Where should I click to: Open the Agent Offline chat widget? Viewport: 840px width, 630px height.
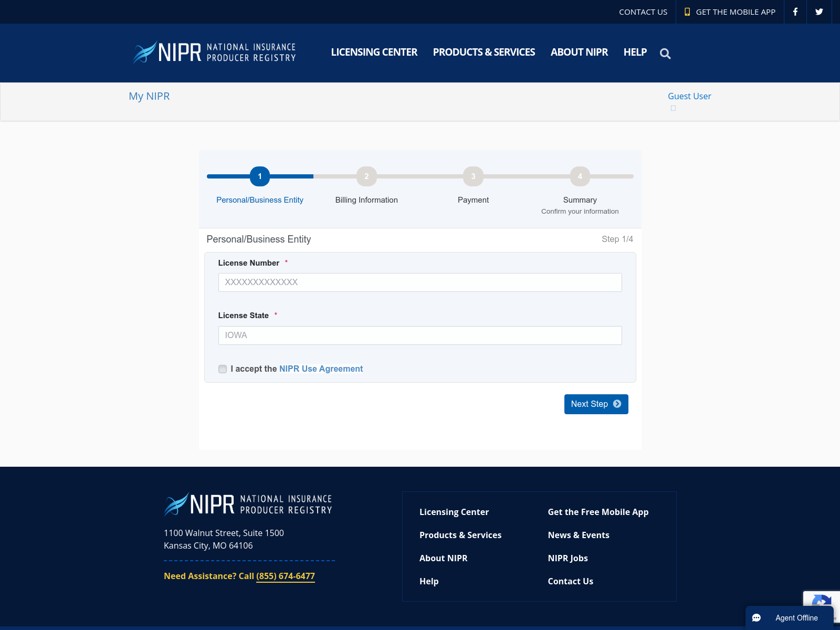[789, 618]
